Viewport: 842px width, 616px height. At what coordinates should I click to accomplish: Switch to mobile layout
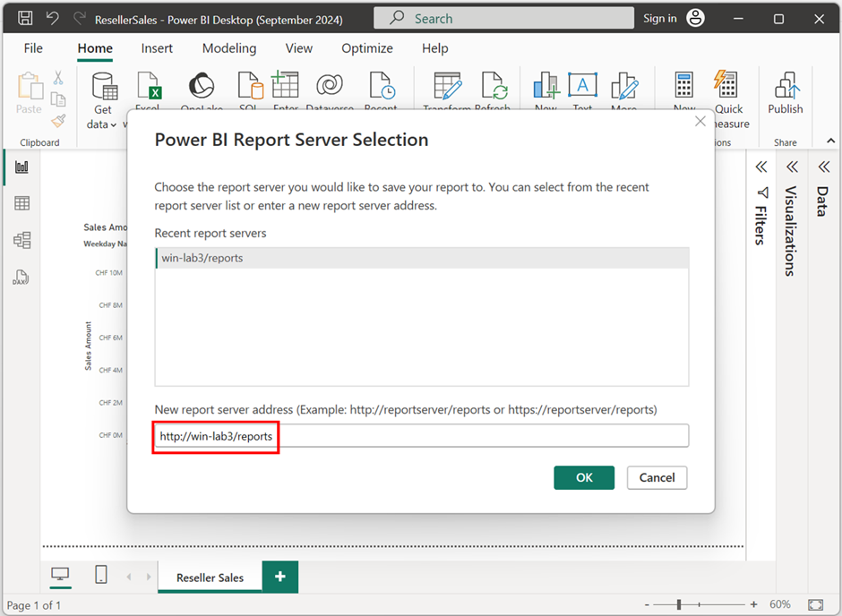pos(101,575)
